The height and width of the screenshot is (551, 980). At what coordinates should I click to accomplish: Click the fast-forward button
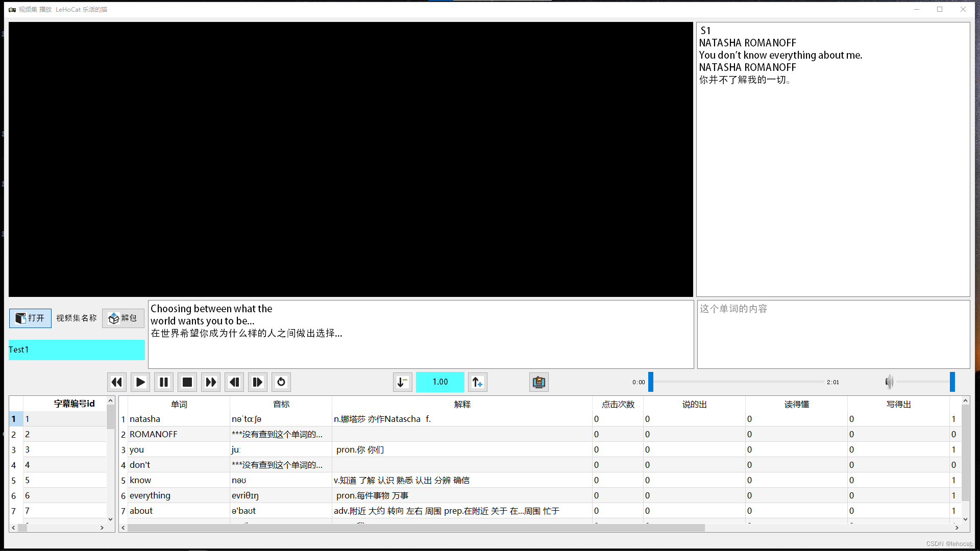pos(211,382)
